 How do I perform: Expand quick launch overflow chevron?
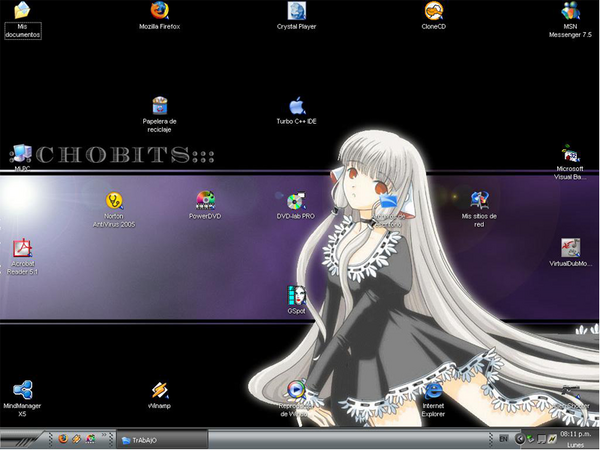coord(104,435)
